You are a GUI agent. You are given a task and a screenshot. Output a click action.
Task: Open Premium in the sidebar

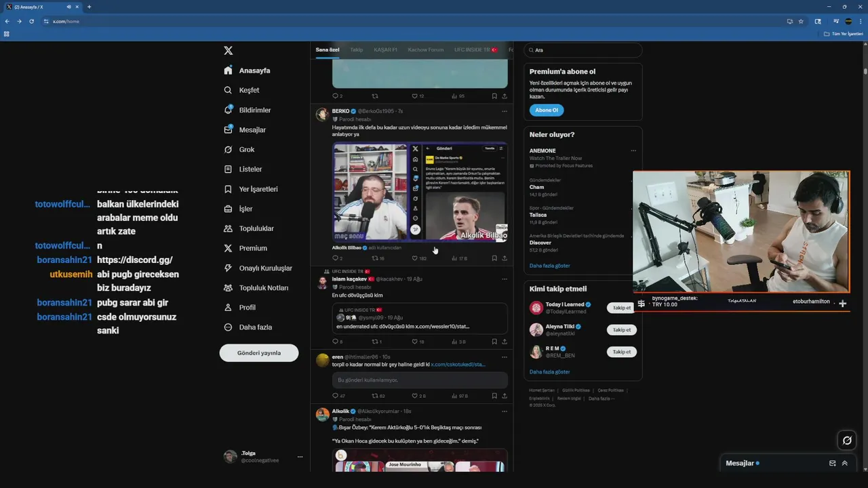coord(245,248)
